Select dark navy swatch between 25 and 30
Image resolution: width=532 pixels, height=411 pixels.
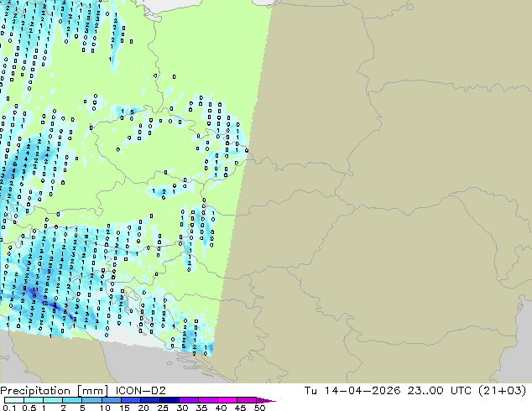[x=169, y=400]
